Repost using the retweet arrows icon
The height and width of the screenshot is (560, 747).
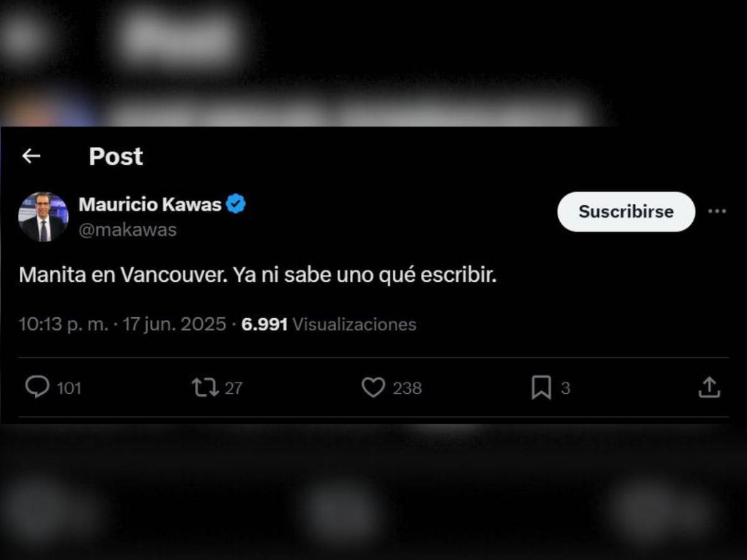205,388
